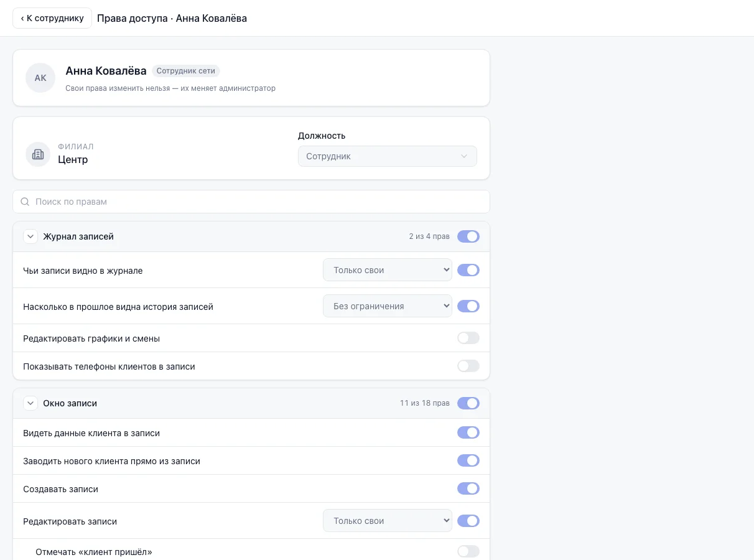This screenshot has height=560, width=754.
Task: Open the Чьи записи видно в журнале dropdown
Action: click(388, 270)
